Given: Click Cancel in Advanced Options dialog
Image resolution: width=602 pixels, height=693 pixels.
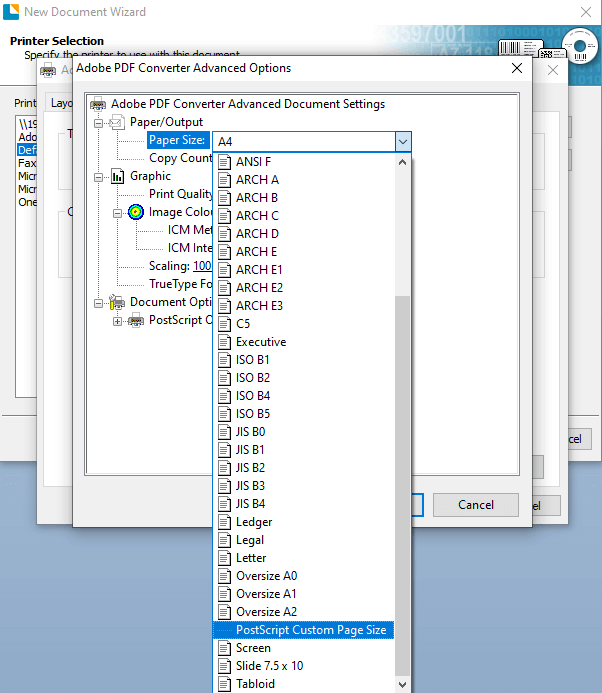Looking at the screenshot, I should click(x=476, y=505).
